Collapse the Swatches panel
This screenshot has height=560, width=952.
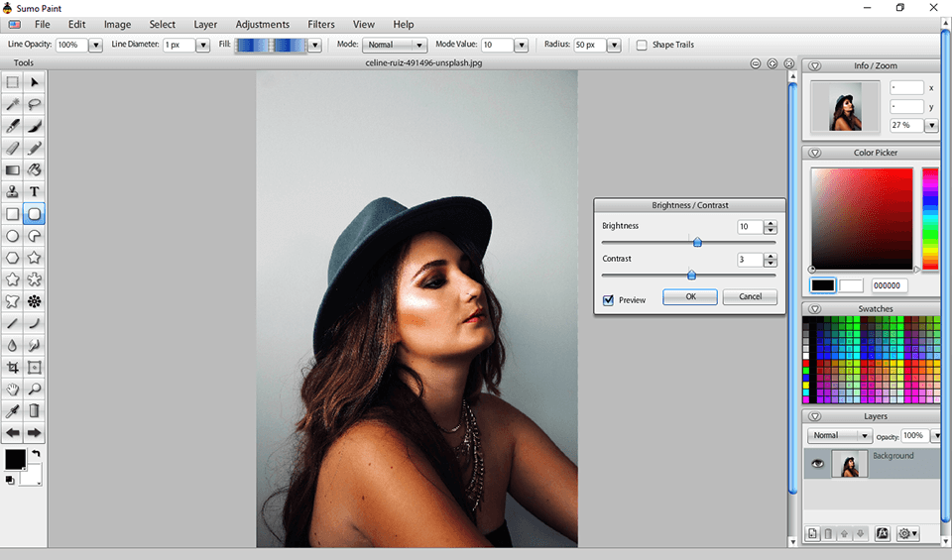pos(815,309)
